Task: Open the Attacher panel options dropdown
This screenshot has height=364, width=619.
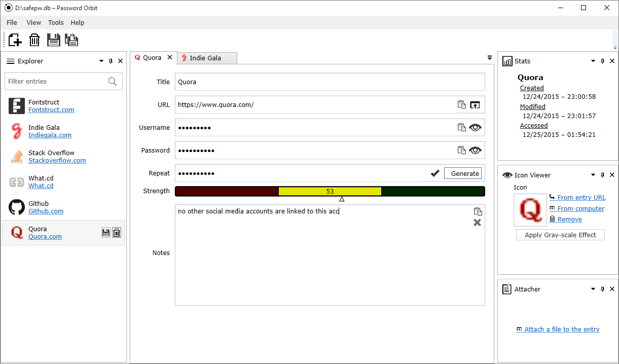Action: pyautogui.click(x=593, y=289)
